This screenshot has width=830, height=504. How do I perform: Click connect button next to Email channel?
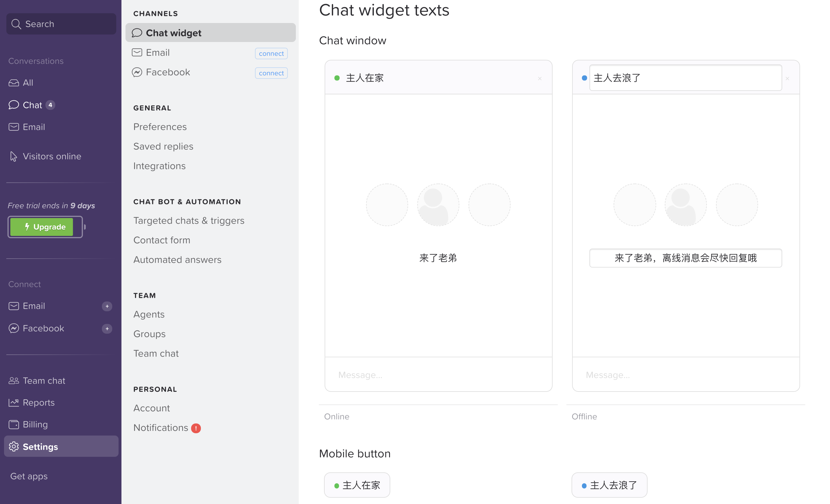271,53
